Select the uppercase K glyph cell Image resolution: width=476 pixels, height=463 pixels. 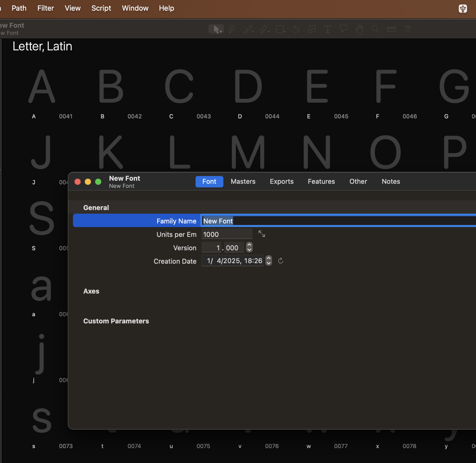111,152
